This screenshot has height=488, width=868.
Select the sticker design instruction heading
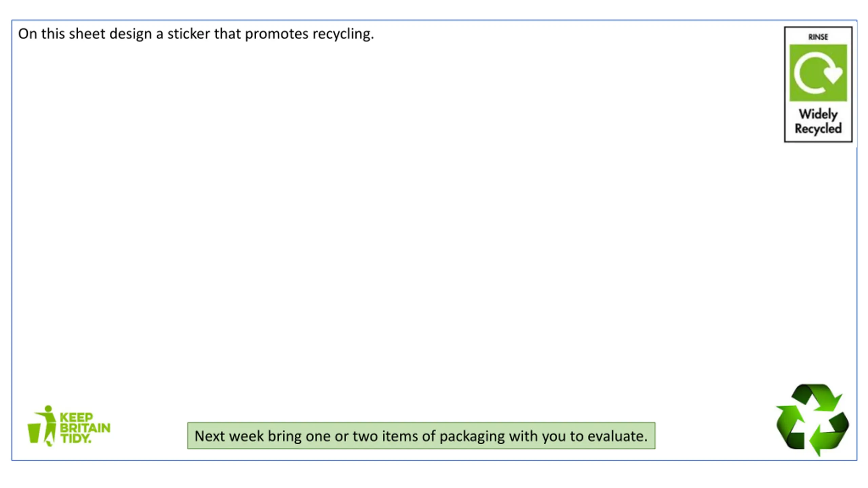click(x=196, y=34)
